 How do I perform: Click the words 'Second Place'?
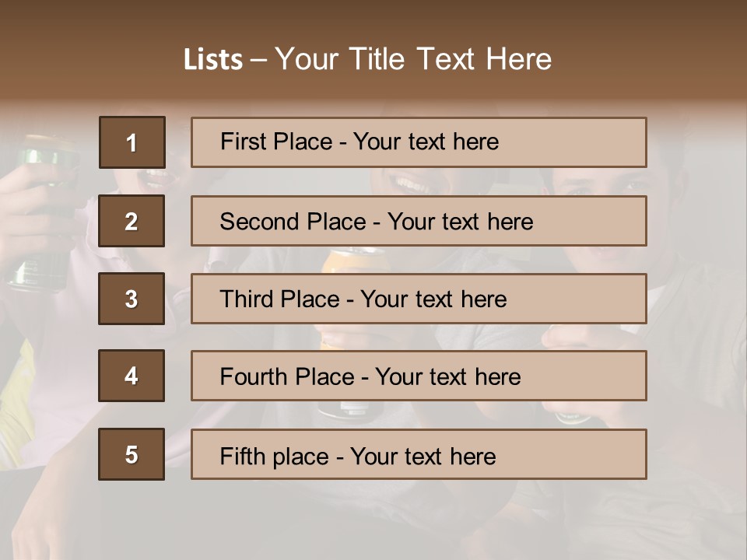293,222
